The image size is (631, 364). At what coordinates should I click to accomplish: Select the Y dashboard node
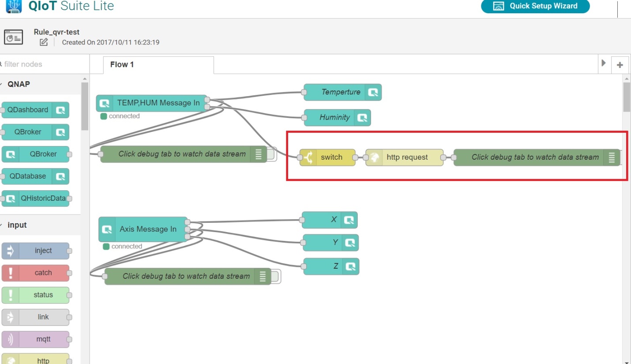click(x=331, y=243)
